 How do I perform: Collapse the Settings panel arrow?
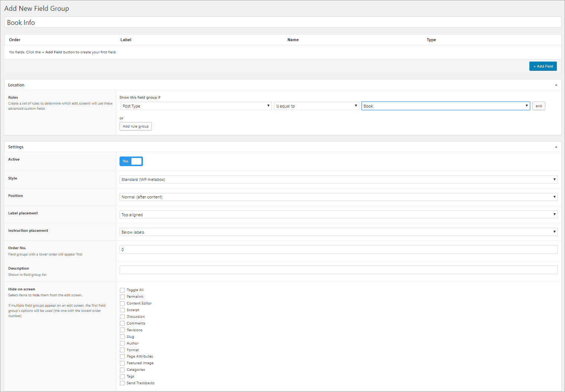coord(556,147)
